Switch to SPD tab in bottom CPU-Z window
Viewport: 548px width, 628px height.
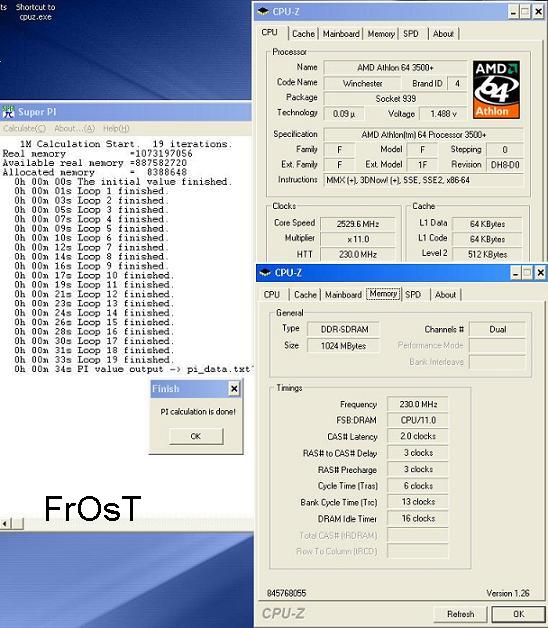tap(413, 295)
